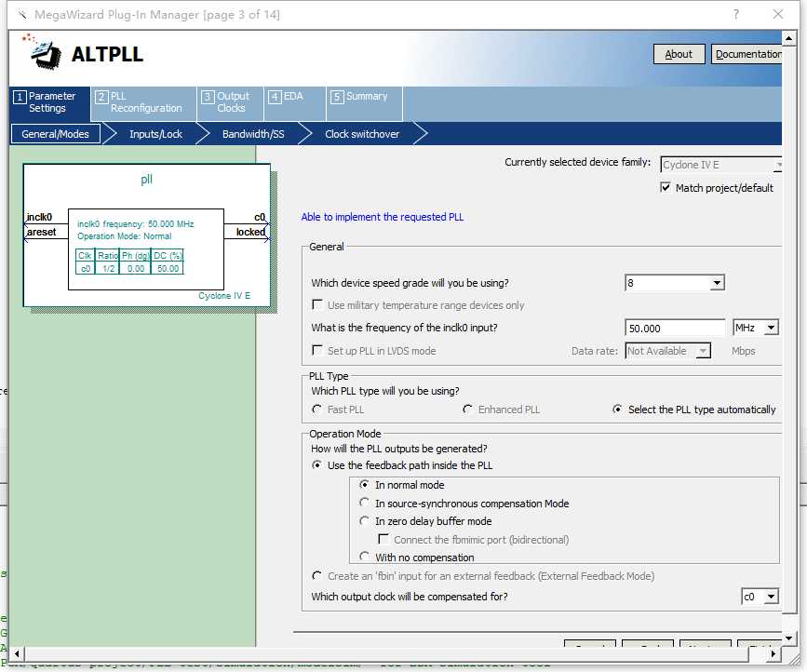Open the device speed grade dropdown
This screenshot has width=807, height=672.
point(675,283)
